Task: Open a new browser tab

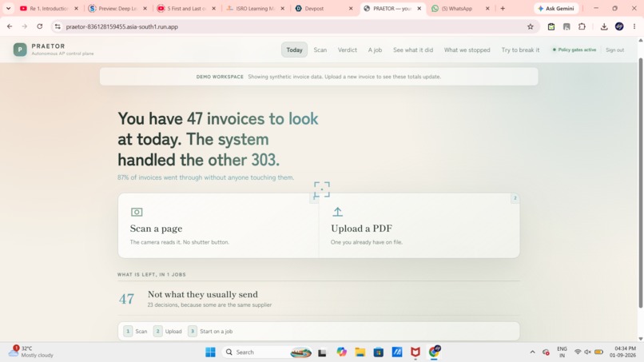Action: click(503, 8)
